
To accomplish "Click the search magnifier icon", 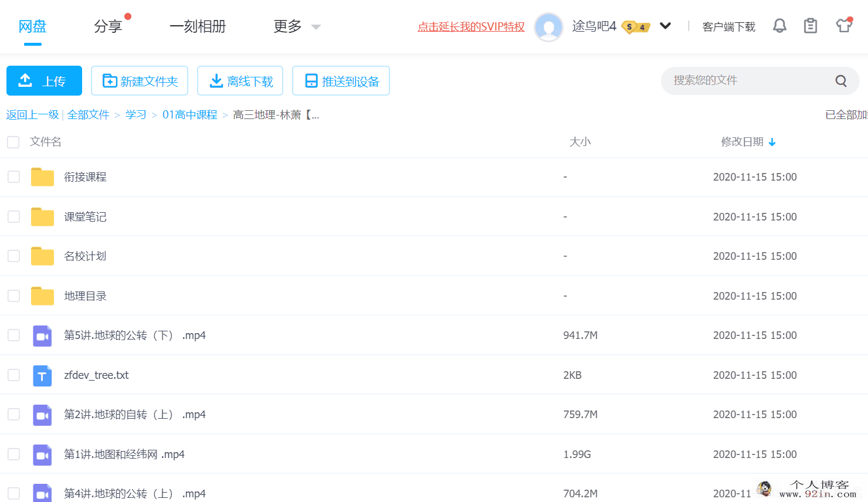I will pos(841,81).
